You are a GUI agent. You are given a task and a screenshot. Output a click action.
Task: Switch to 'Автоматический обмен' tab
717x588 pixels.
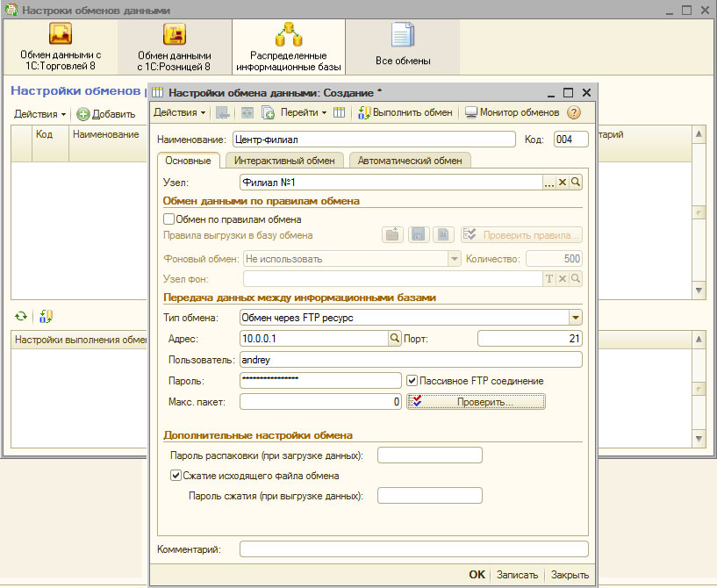click(410, 161)
